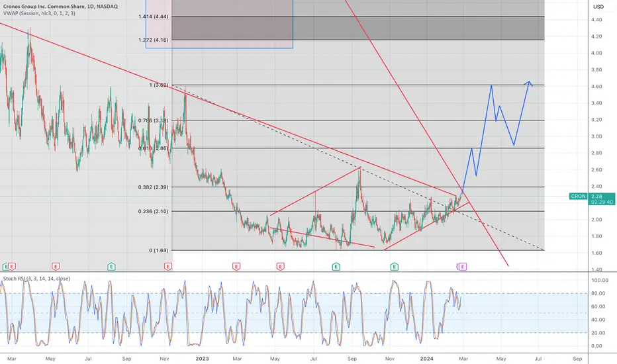The image size is (617, 364).
Task: Click the red earnings marker near May 2022
Action: coord(56,267)
